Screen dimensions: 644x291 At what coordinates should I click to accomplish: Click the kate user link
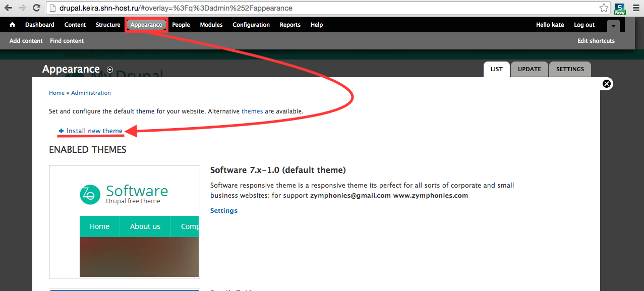(558, 25)
